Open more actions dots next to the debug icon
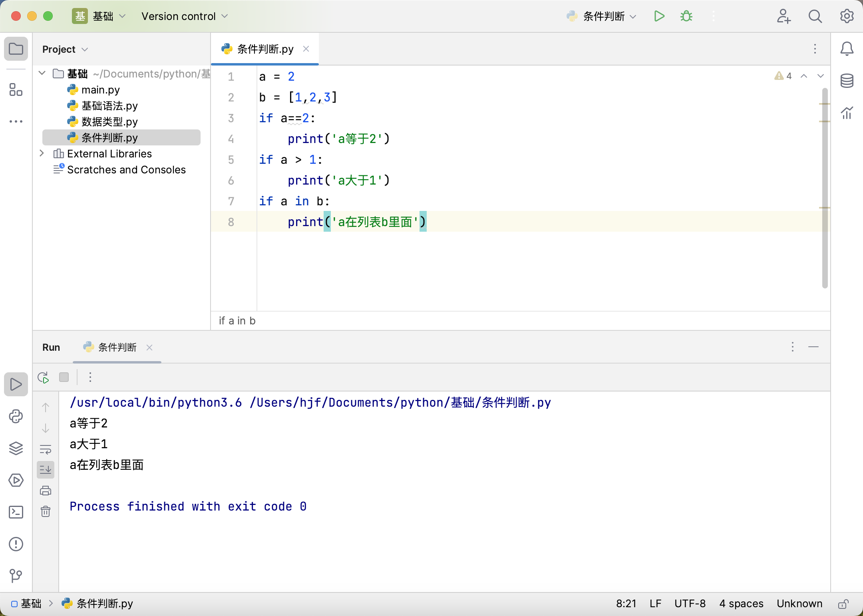The width and height of the screenshot is (863, 616). pos(714,16)
